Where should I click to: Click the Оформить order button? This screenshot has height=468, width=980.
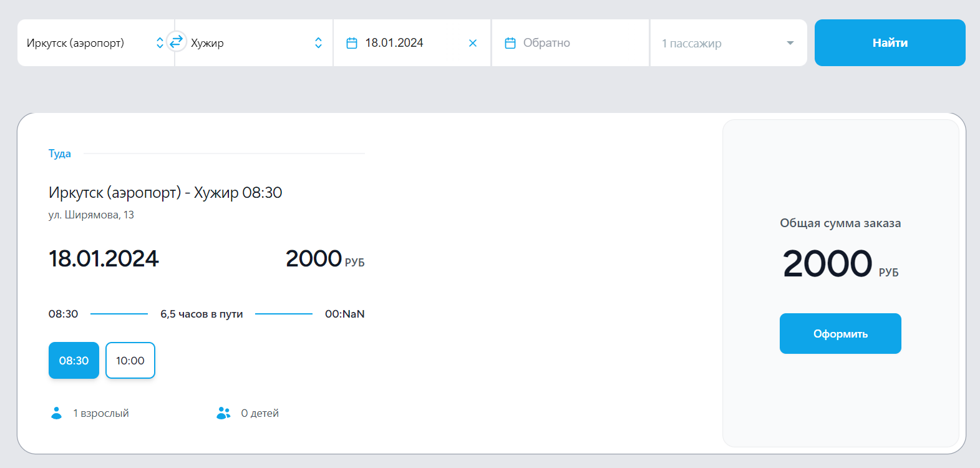840,333
